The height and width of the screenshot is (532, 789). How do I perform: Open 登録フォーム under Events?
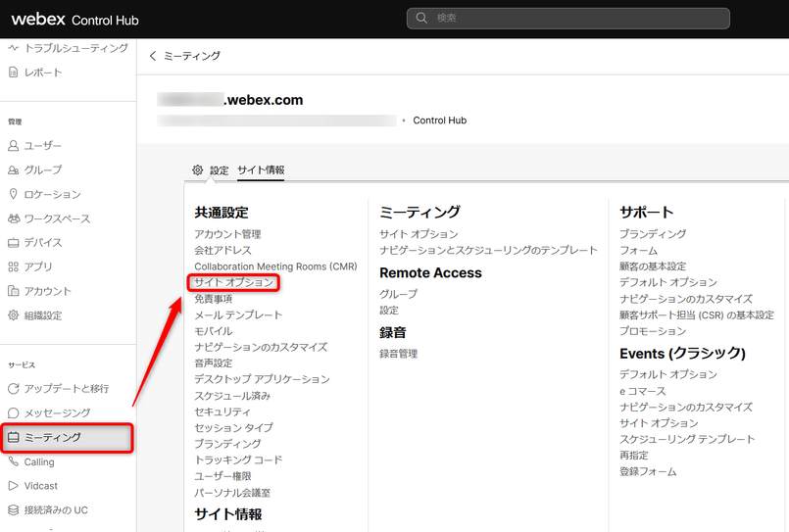coord(648,471)
